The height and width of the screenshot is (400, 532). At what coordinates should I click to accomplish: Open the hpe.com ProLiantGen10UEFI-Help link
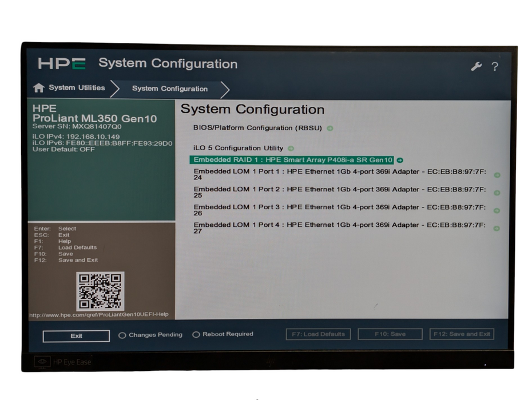point(99,315)
